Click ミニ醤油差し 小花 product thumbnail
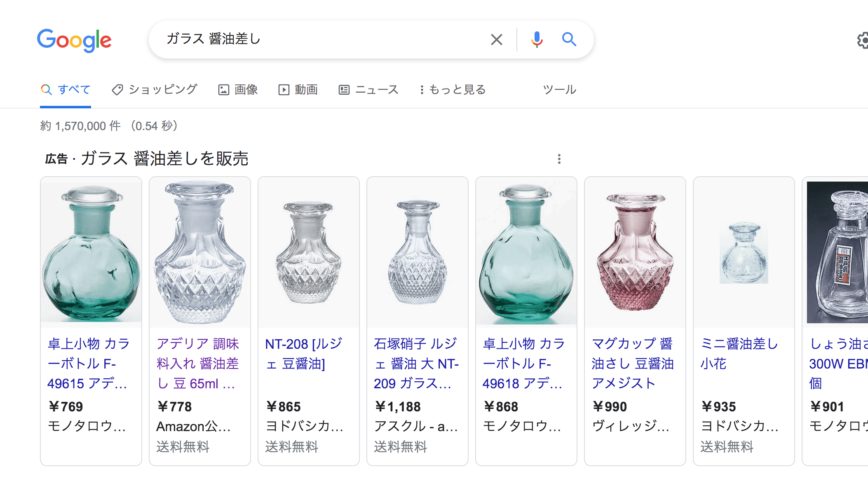This screenshot has width=868, height=490. (744, 252)
